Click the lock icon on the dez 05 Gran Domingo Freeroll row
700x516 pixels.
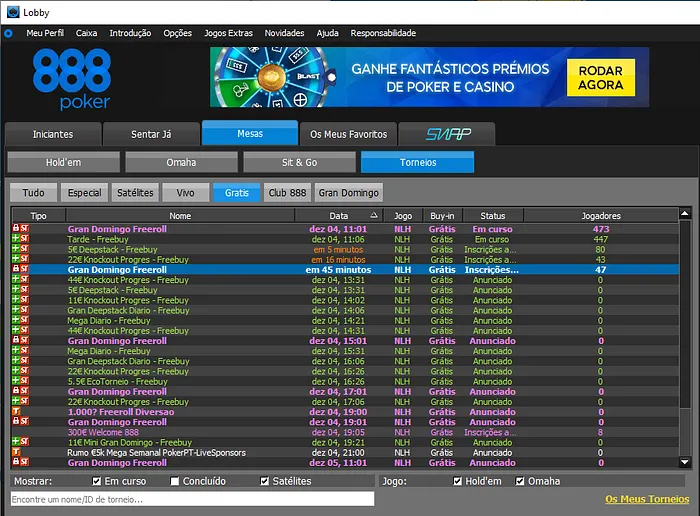(16, 462)
